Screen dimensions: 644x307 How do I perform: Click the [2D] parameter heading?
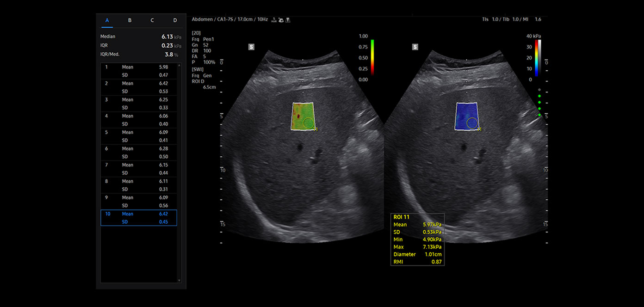197,34
